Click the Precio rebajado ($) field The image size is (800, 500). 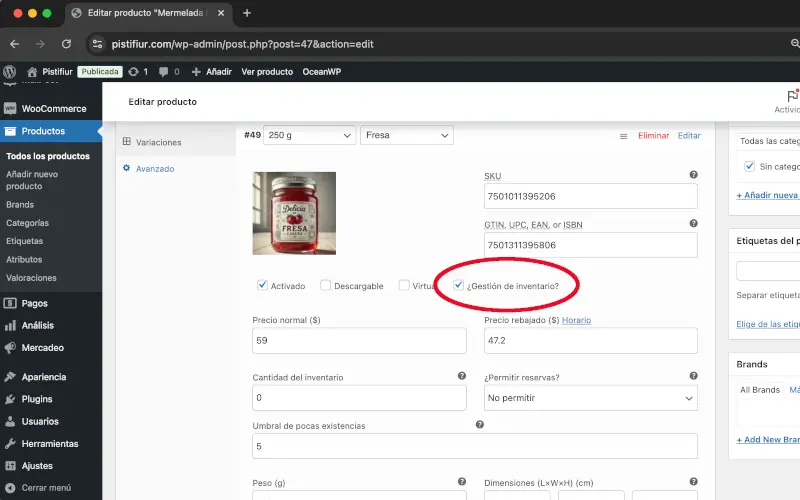click(591, 340)
